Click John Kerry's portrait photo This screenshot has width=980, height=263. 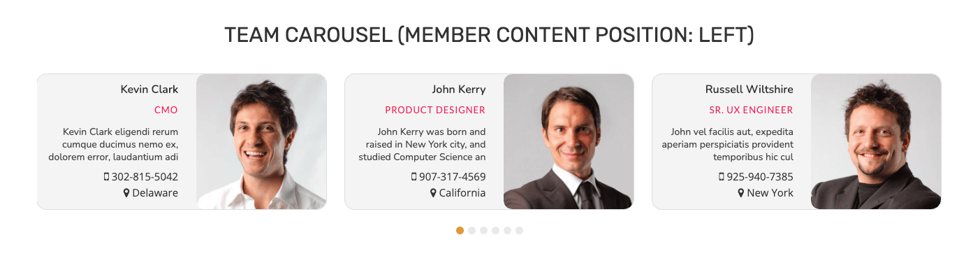569,141
